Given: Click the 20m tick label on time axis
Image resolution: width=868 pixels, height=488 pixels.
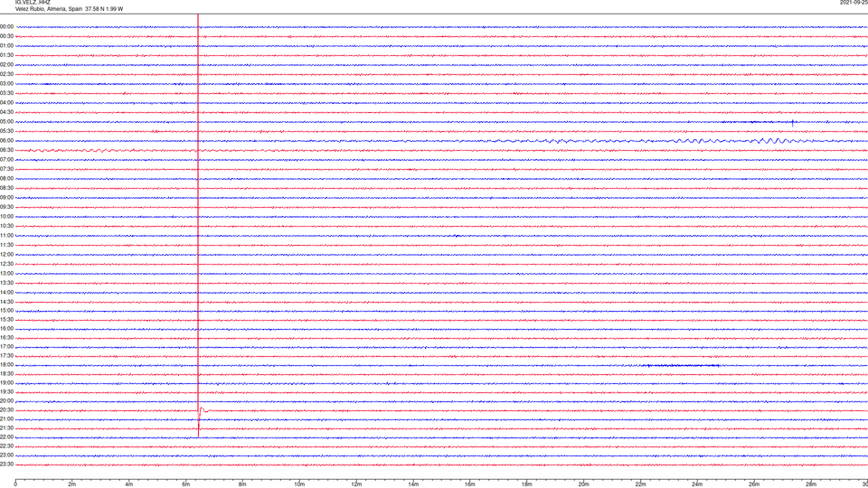Looking at the screenshot, I should click(x=583, y=484).
